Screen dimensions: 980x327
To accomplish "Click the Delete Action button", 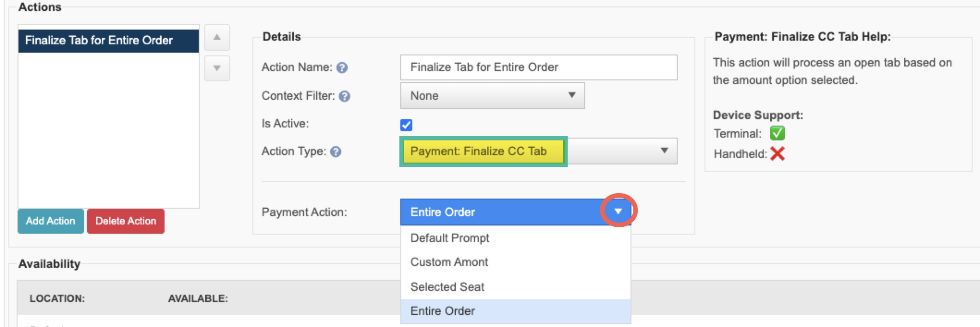I will click(126, 221).
